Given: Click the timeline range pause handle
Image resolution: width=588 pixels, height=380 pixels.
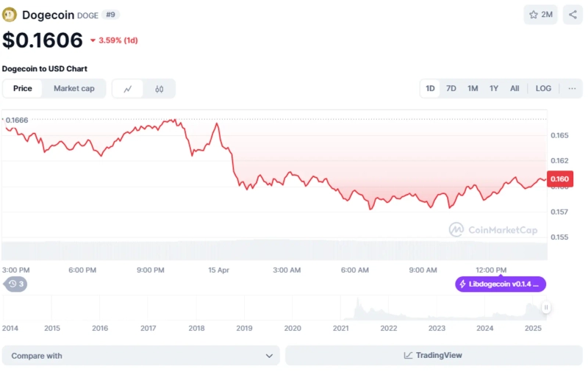Looking at the screenshot, I should pyautogui.click(x=546, y=307).
